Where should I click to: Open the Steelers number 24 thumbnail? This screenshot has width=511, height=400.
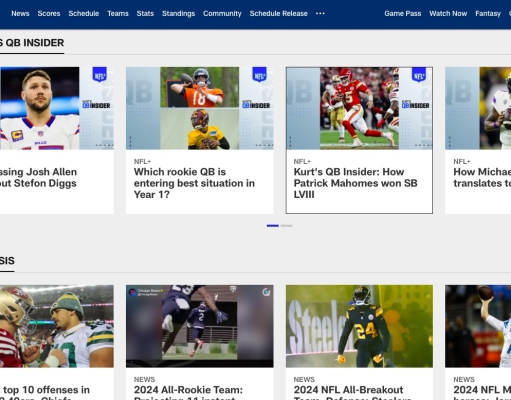359,326
